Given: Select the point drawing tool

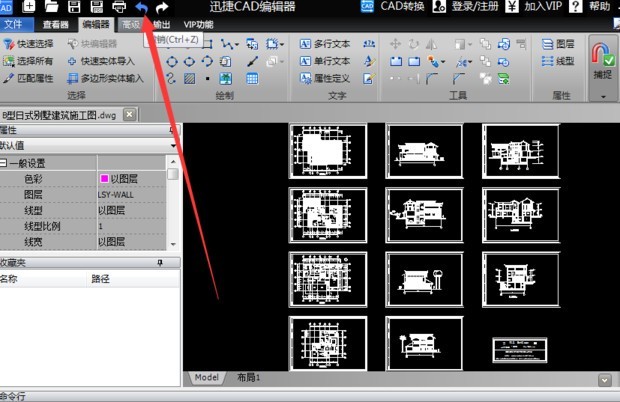Looking at the screenshot, I should (x=208, y=79).
